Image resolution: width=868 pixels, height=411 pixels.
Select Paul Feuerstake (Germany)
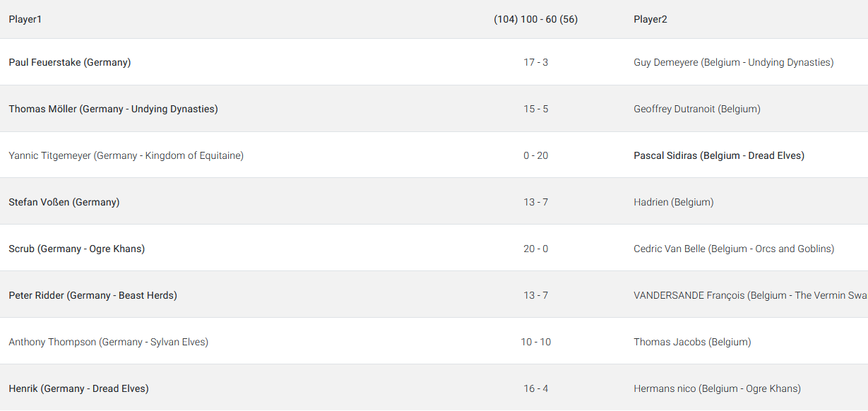(x=70, y=62)
